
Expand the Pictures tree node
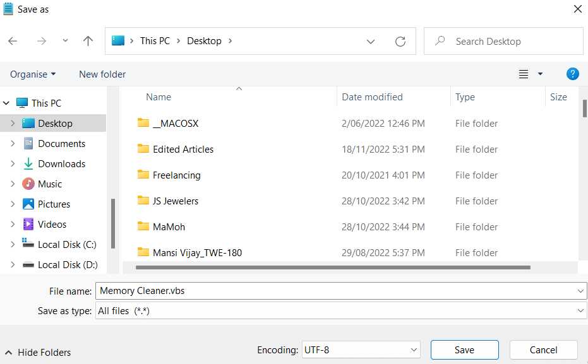click(x=13, y=204)
